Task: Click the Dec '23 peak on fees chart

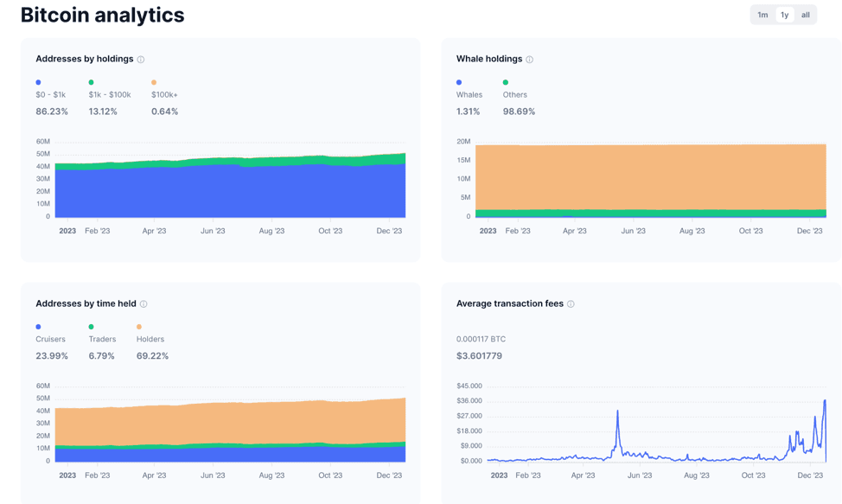Action: [825, 401]
